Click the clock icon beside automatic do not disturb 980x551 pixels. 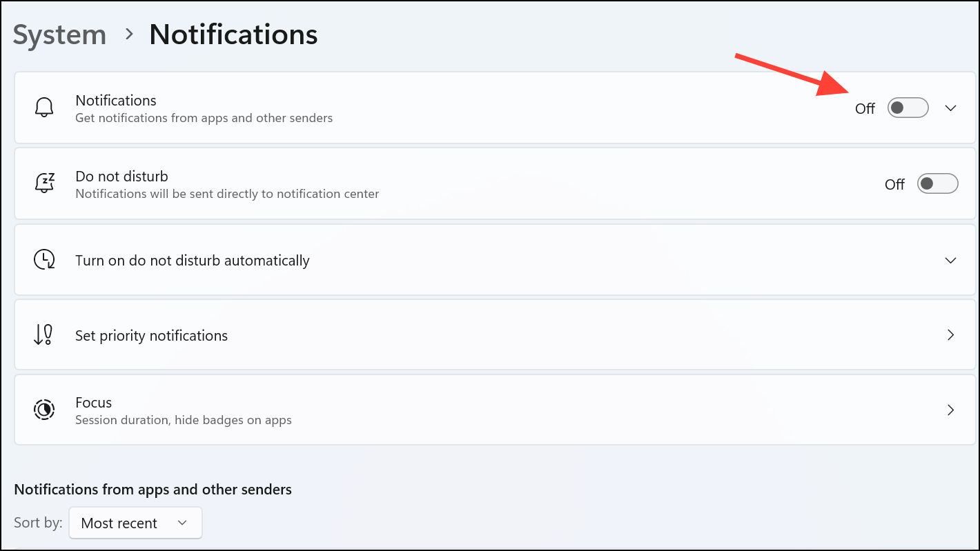(43, 260)
